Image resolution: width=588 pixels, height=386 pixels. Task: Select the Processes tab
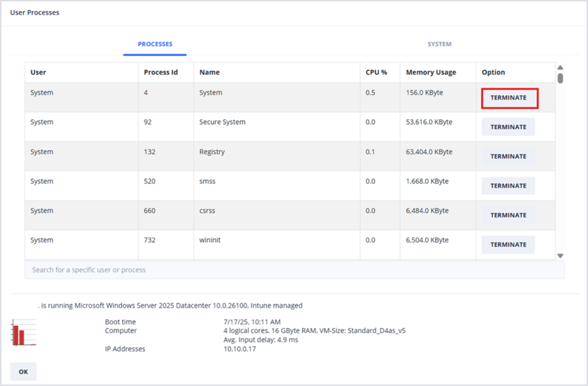(155, 44)
